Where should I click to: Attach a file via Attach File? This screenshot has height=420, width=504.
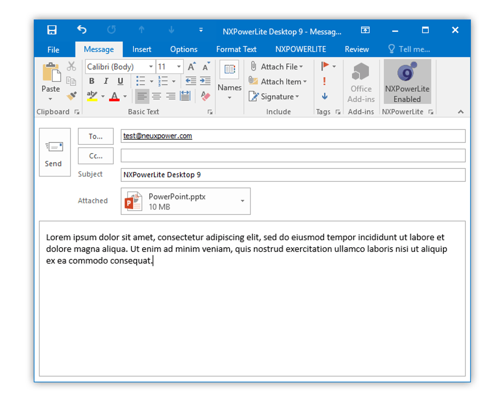pos(276,67)
